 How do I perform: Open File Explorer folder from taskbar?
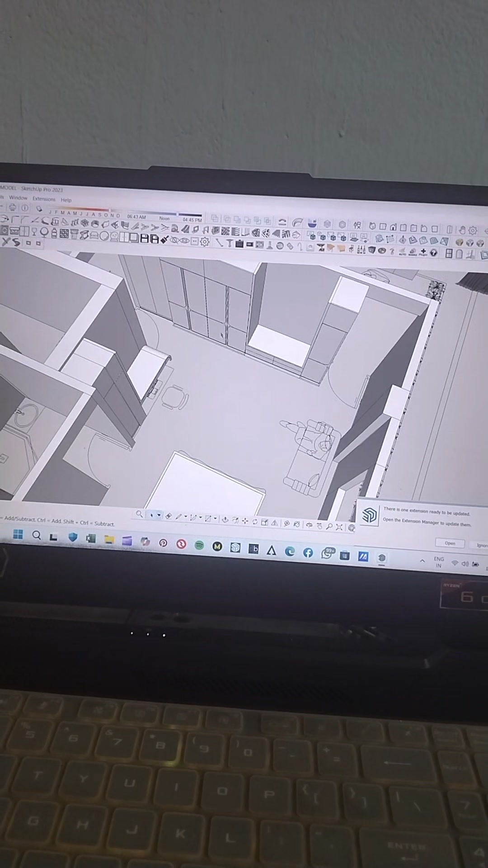tap(109, 539)
